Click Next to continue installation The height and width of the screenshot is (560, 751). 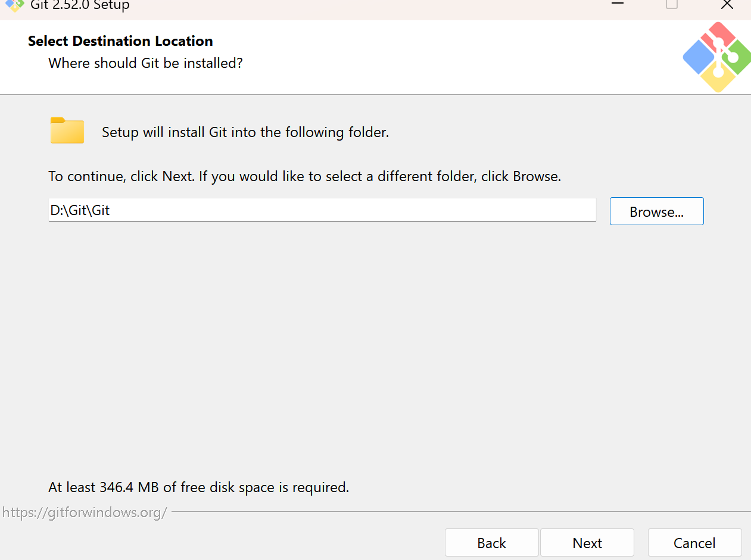tap(587, 543)
